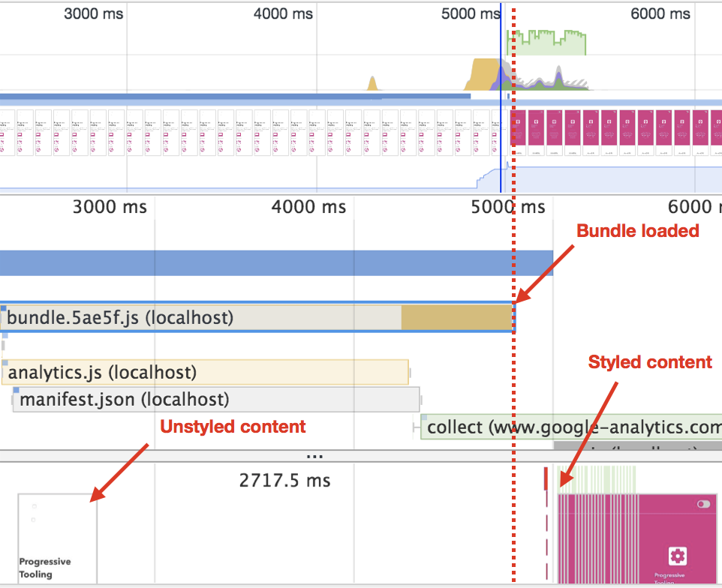
Task: Click the "Bundle loaded" annotation label
Action: pyautogui.click(x=637, y=231)
